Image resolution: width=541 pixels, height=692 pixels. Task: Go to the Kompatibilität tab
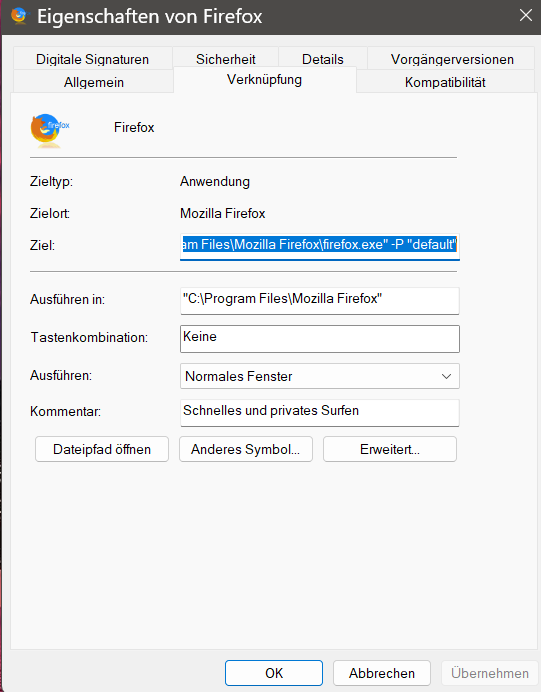coord(445,82)
